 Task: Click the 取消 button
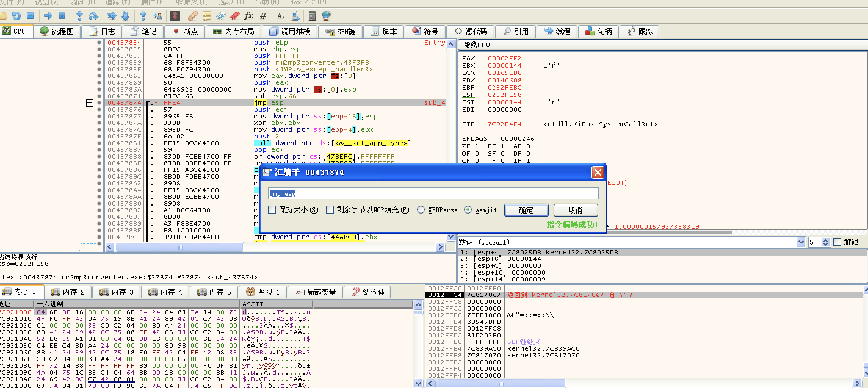[x=575, y=210]
